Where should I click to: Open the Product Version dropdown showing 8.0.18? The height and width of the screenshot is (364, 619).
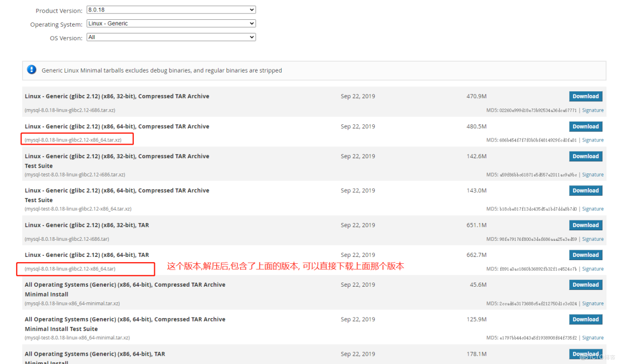[171, 10]
